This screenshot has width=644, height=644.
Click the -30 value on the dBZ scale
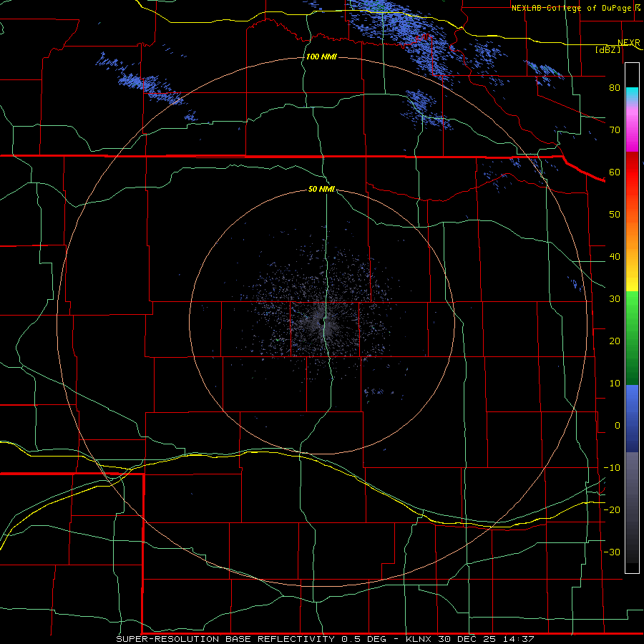coord(612,552)
